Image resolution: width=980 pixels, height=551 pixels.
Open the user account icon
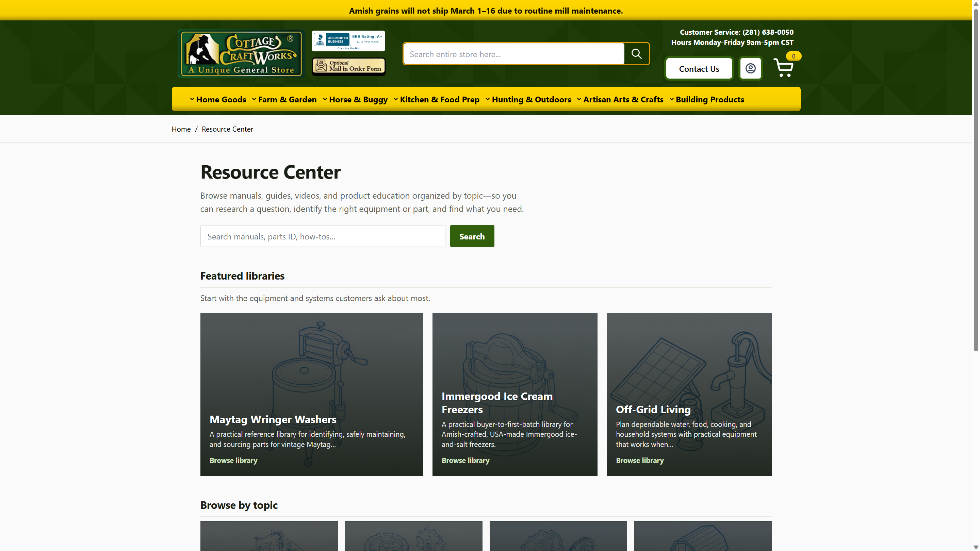[x=750, y=68]
